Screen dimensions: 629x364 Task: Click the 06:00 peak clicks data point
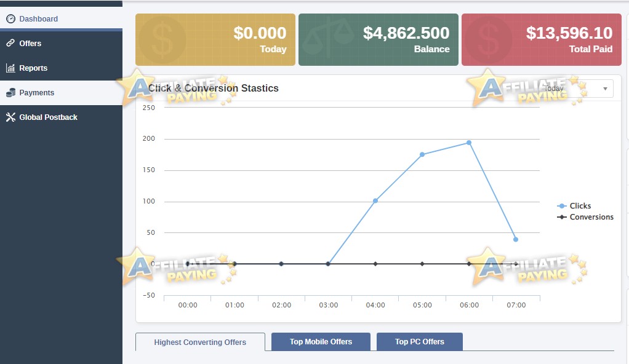pos(469,143)
